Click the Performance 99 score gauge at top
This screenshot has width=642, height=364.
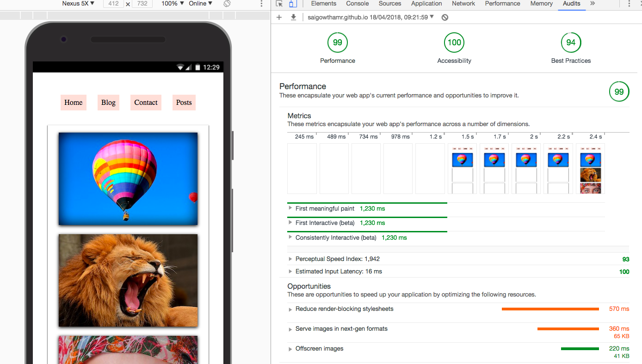point(338,42)
